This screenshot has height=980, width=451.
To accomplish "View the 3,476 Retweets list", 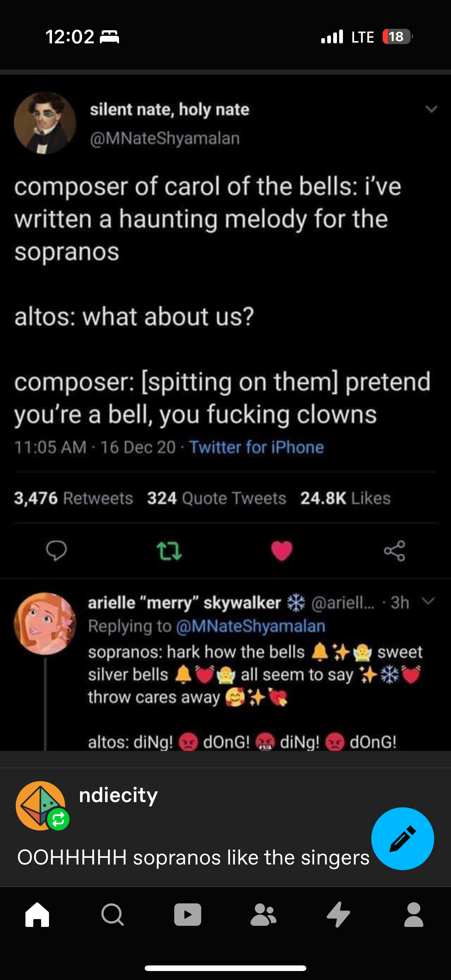I will 73,498.
